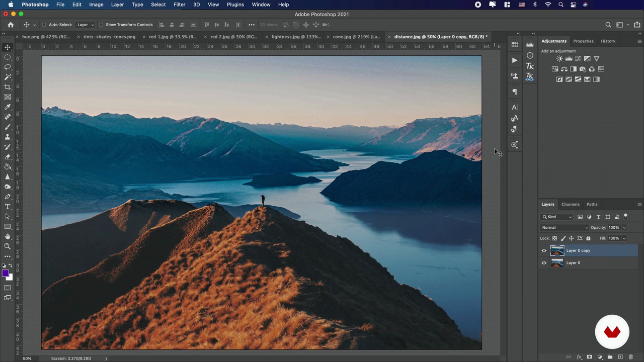The height and width of the screenshot is (362, 644).
Task: Toggle lock position icon
Action: click(x=571, y=238)
